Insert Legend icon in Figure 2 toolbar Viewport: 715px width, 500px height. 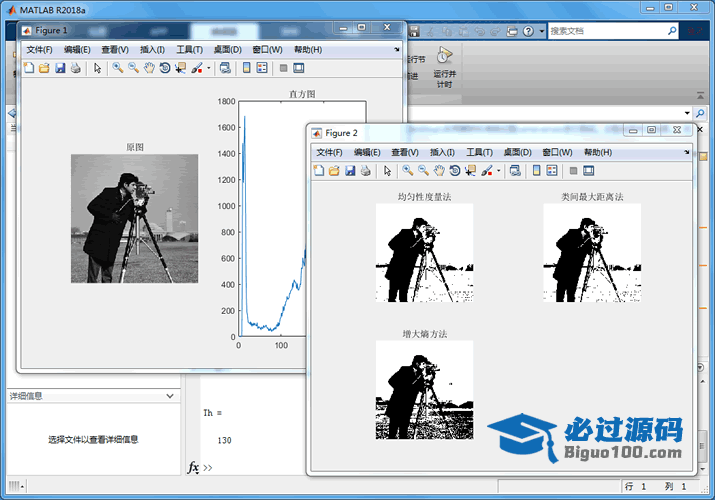point(552,170)
